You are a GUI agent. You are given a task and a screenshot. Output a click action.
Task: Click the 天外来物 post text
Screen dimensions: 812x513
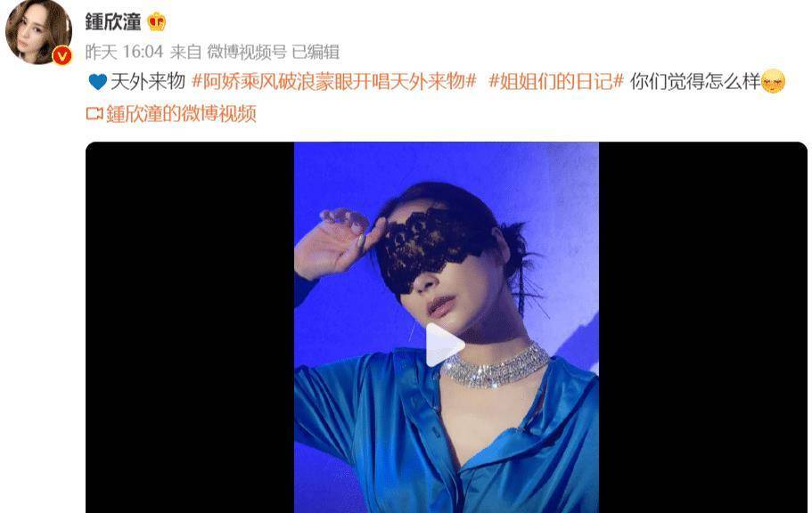(148, 82)
